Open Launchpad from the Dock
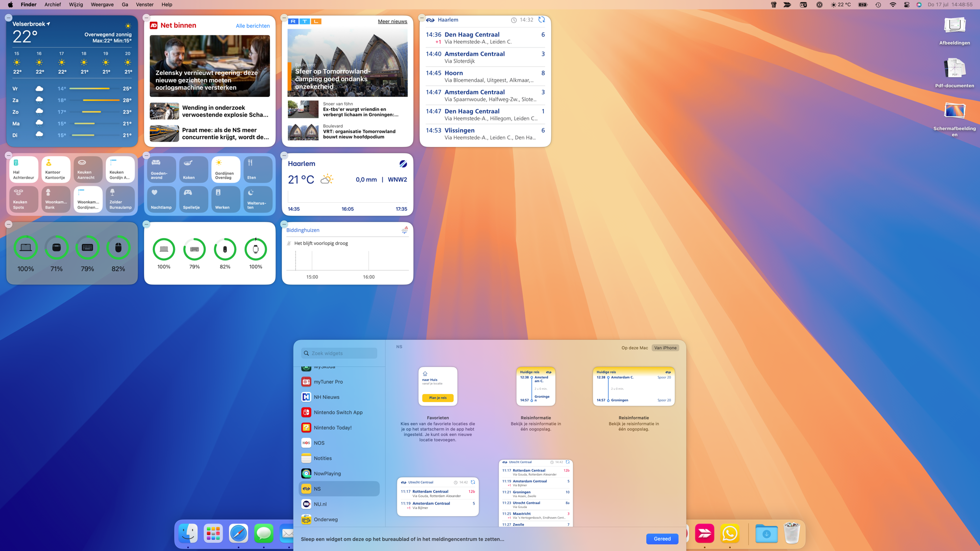The height and width of the screenshot is (551, 980). pyautogui.click(x=213, y=533)
